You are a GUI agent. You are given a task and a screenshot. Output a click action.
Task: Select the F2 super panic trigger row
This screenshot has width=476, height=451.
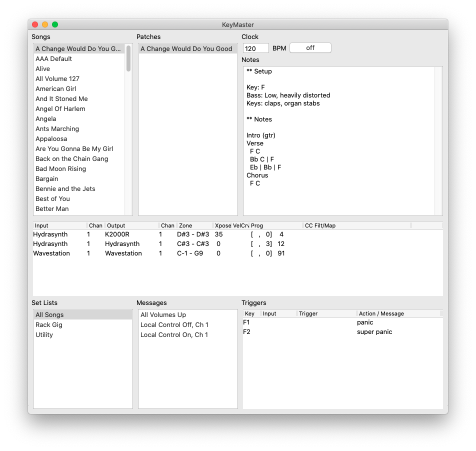(342, 331)
